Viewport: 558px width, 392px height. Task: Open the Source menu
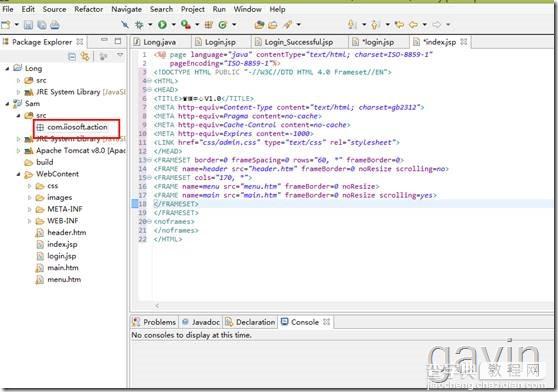point(54,9)
